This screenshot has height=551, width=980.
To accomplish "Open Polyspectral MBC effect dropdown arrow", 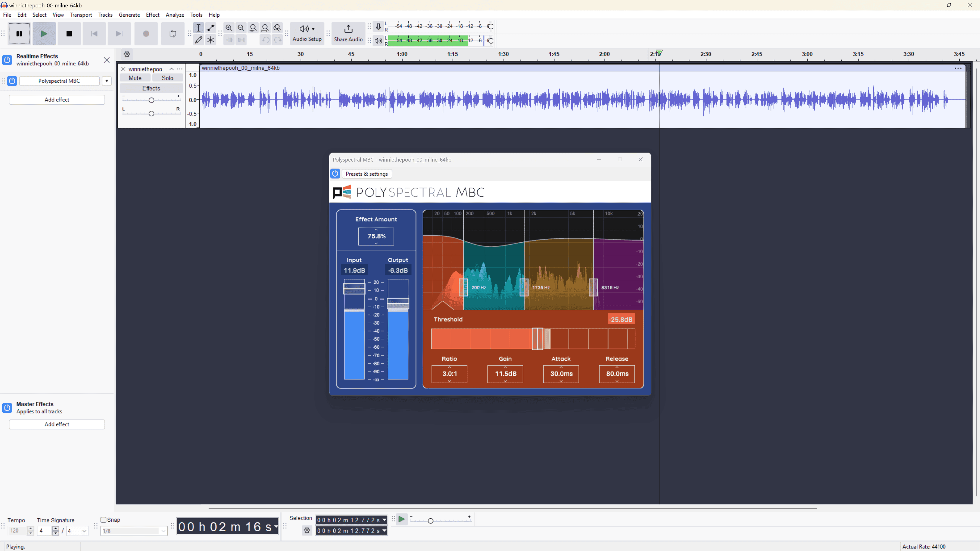I will (107, 81).
